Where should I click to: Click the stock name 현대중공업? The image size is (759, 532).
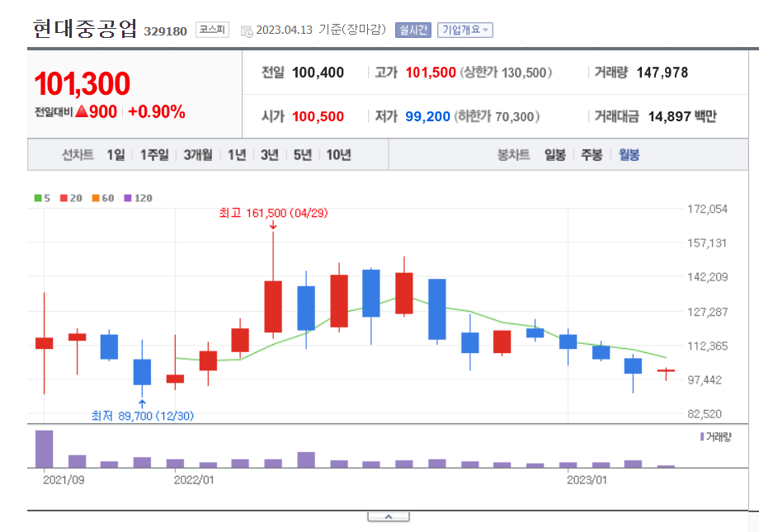coord(85,29)
